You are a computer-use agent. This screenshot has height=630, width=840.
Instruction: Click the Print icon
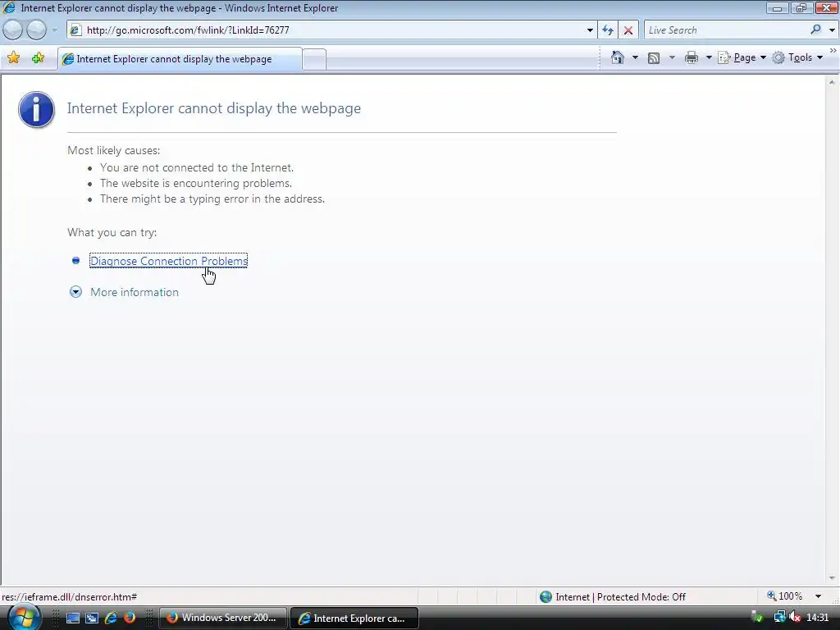coord(692,57)
